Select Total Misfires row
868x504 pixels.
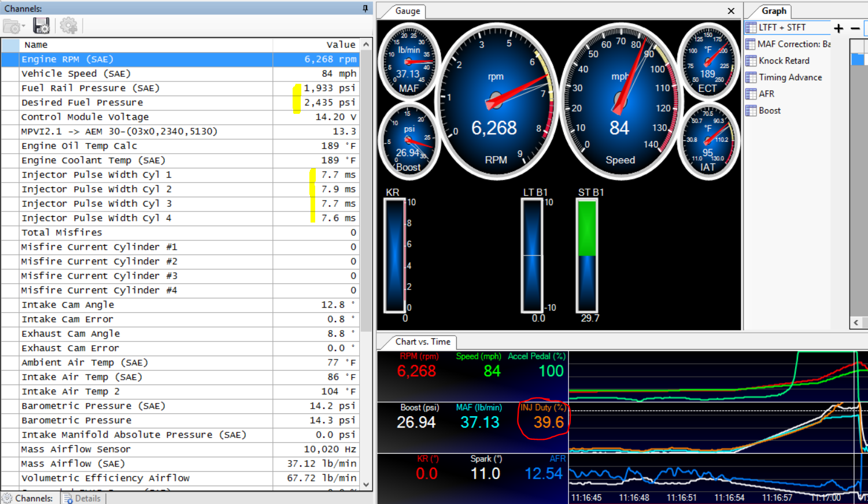click(x=180, y=232)
